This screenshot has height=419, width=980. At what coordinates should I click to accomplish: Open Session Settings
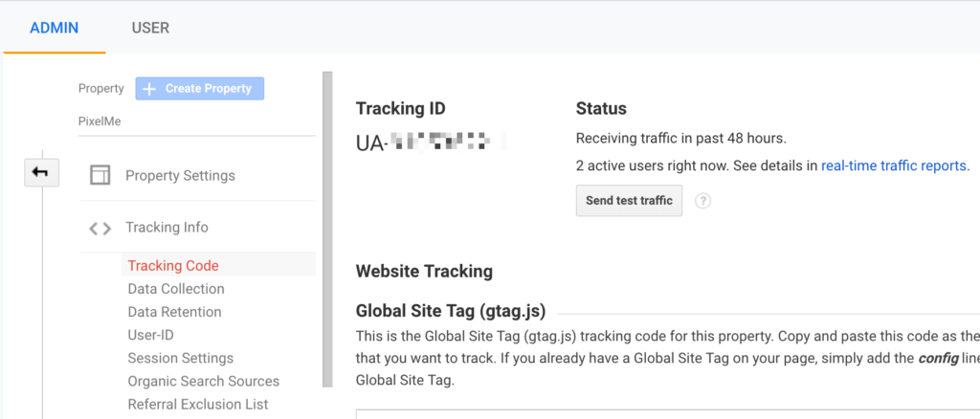point(180,358)
